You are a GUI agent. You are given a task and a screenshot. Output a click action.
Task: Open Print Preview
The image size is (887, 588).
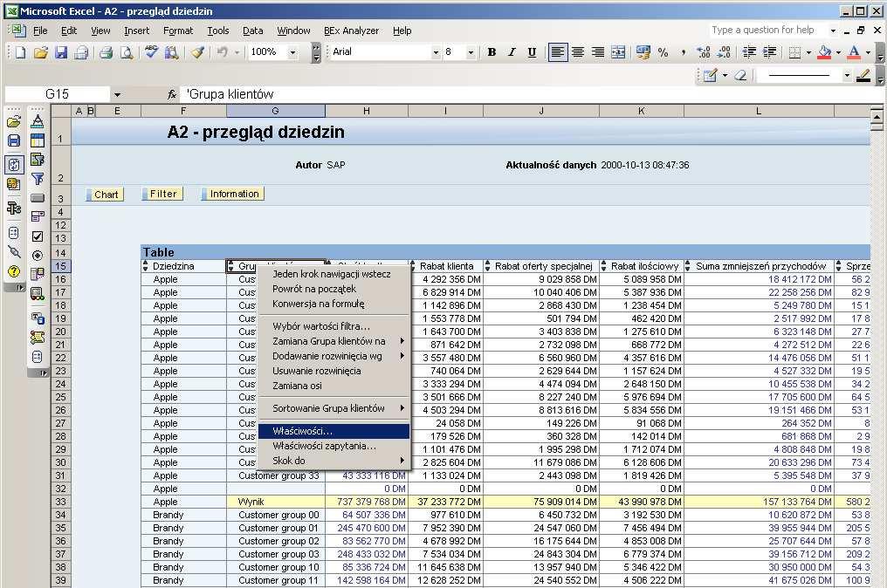(127, 52)
